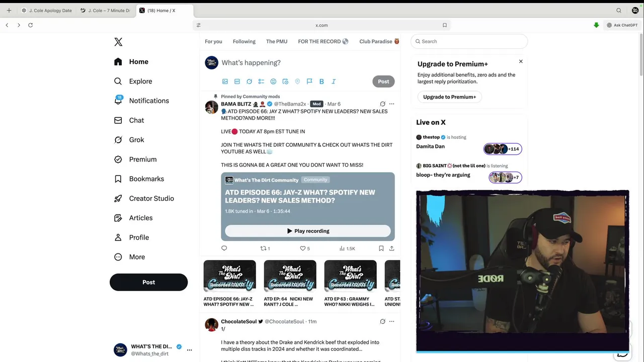The height and width of the screenshot is (362, 644).
Task: Open Creator Studio in sidebar
Action: point(144,198)
